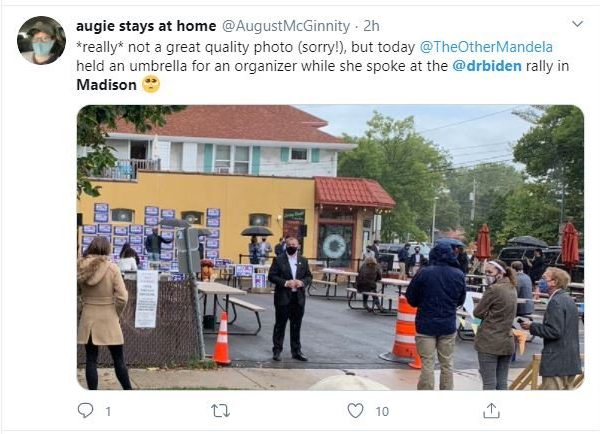600x434 pixels.
Task: Click the @AugustMcGinnity handle
Action: click(286, 26)
